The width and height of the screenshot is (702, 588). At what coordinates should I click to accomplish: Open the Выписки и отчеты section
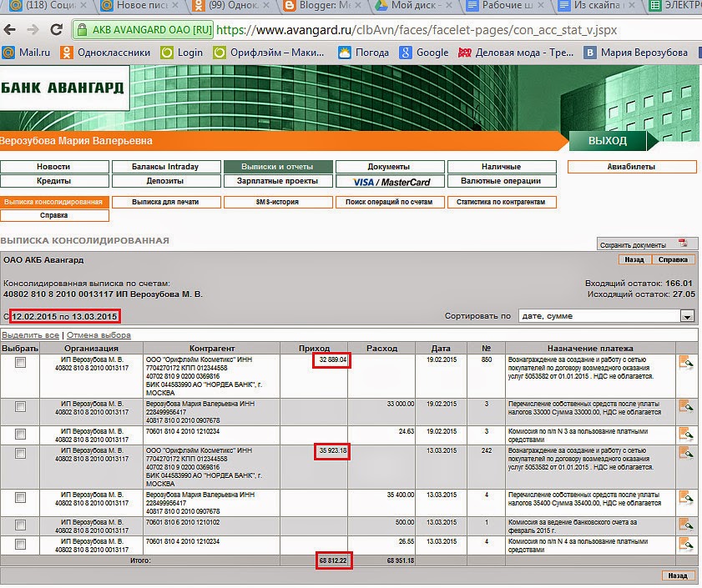pos(278,167)
